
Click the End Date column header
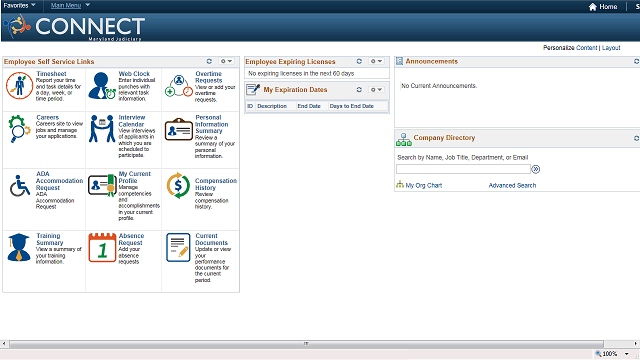309,106
